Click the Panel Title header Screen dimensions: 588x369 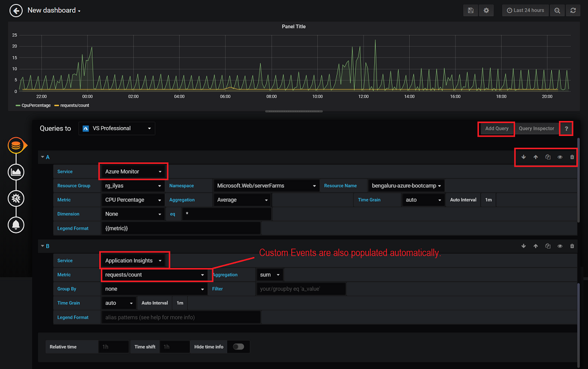point(293,27)
